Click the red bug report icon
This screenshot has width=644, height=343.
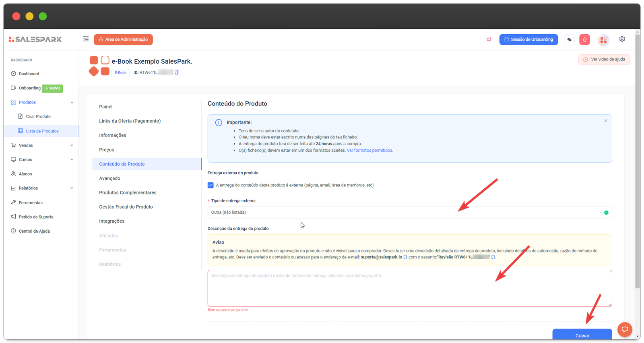tap(584, 39)
